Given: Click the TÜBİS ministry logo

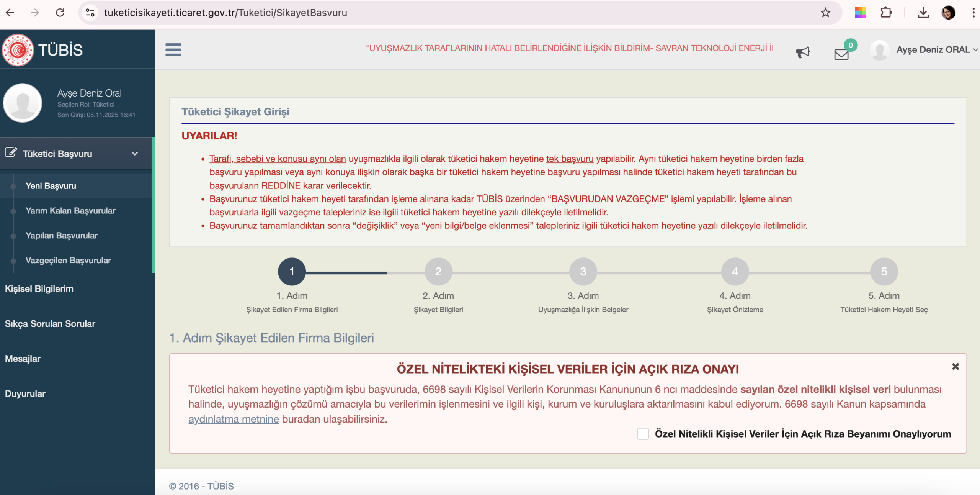Looking at the screenshot, I should click(18, 50).
